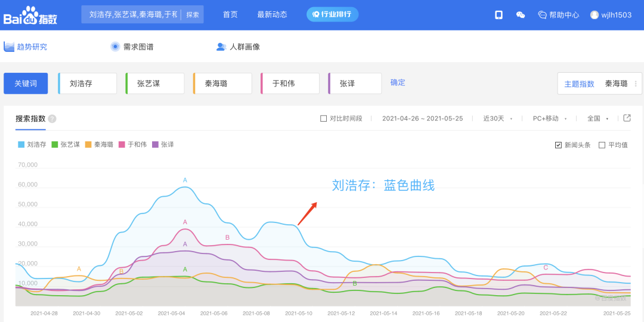Viewport: 644px width, 322px height.
Task: Click the Baidu Index logo
Action: click(x=31, y=15)
